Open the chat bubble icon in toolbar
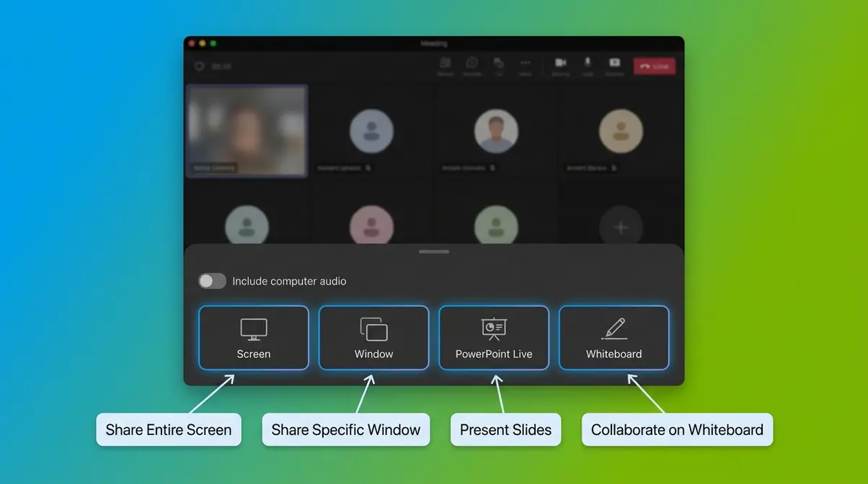The width and height of the screenshot is (868, 484). pos(471,63)
